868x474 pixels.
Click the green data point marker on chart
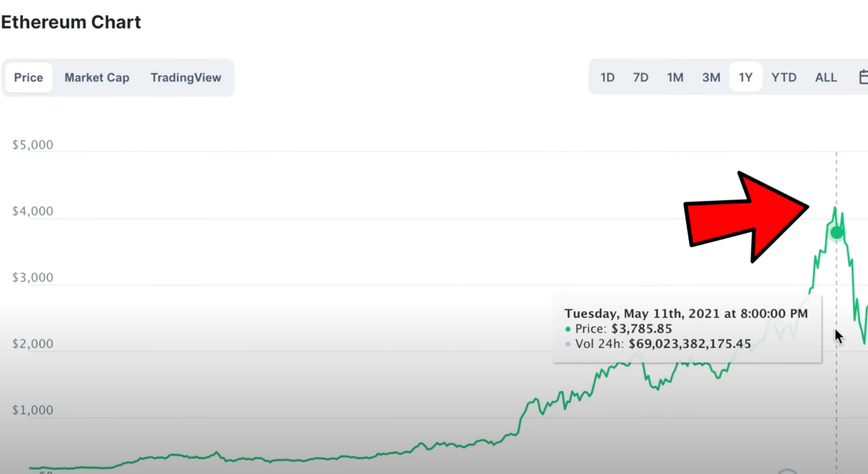(837, 232)
